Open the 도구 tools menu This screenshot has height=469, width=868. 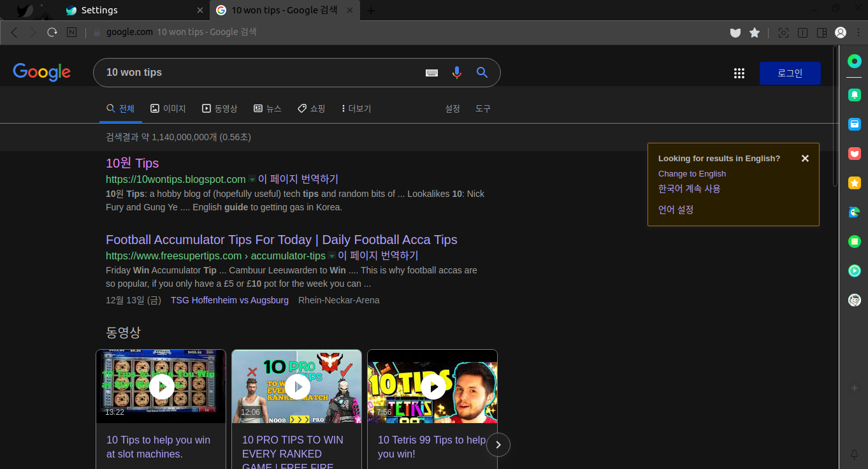click(x=483, y=109)
